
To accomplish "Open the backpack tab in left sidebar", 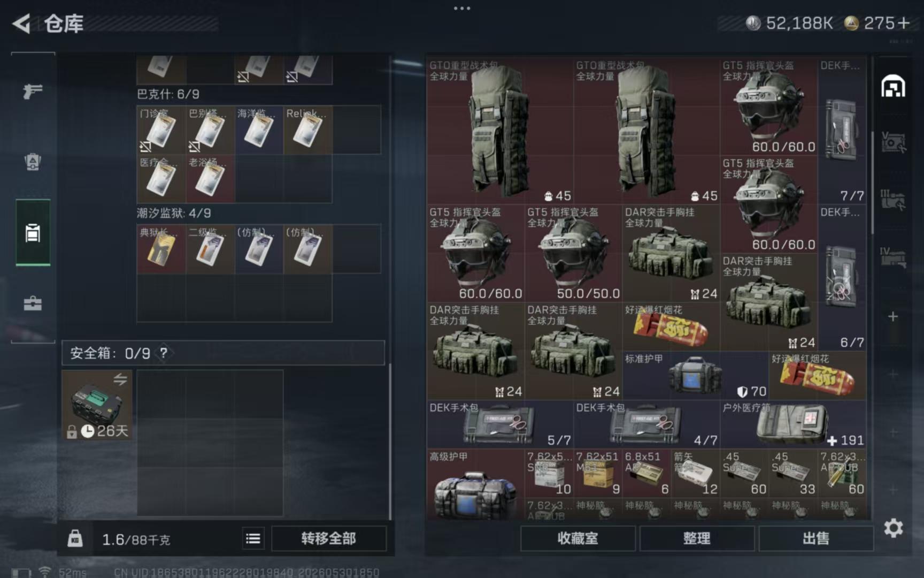I will (33, 162).
